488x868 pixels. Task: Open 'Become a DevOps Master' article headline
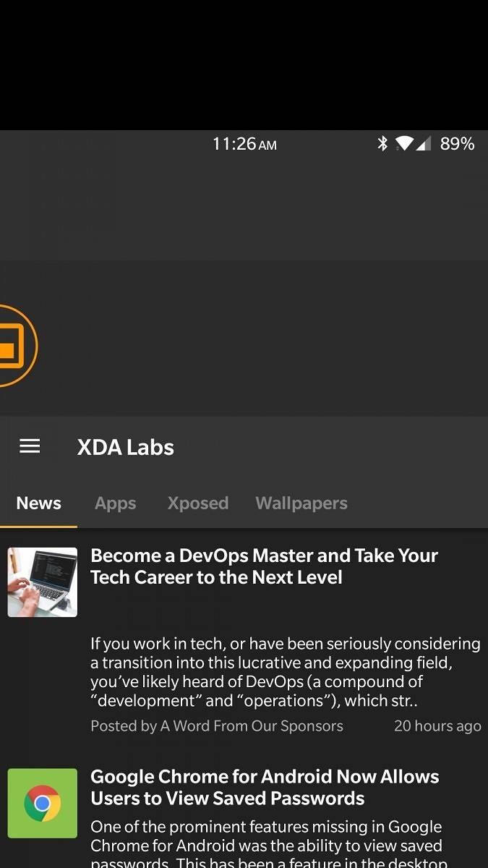(265, 566)
